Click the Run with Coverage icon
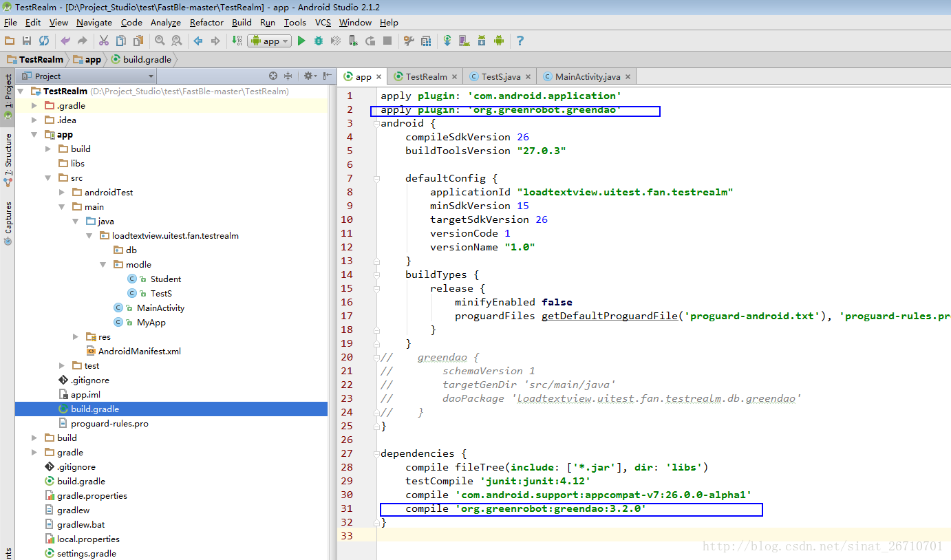The height and width of the screenshot is (560, 951). [336, 41]
